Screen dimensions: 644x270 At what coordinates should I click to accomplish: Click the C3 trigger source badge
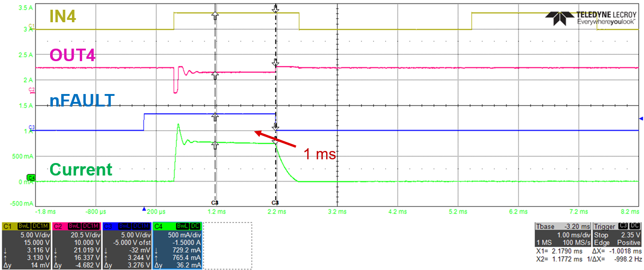[x=623, y=226]
